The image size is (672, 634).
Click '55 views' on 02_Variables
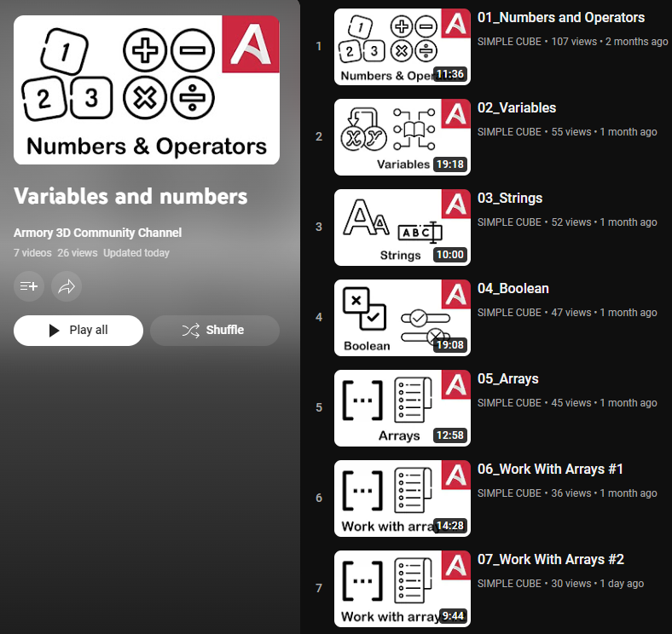pos(571,132)
